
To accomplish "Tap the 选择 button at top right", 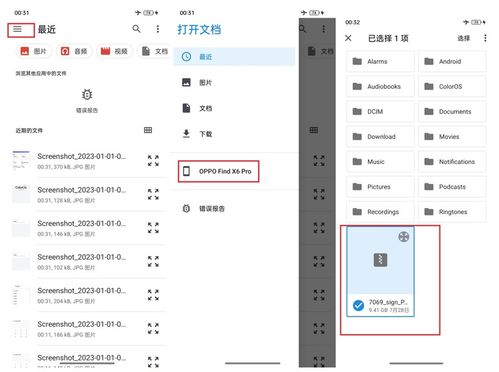I will click(x=463, y=38).
